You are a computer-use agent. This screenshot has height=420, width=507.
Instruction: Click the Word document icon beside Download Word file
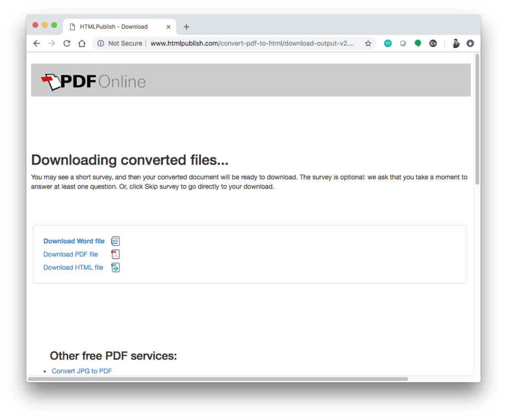point(115,241)
